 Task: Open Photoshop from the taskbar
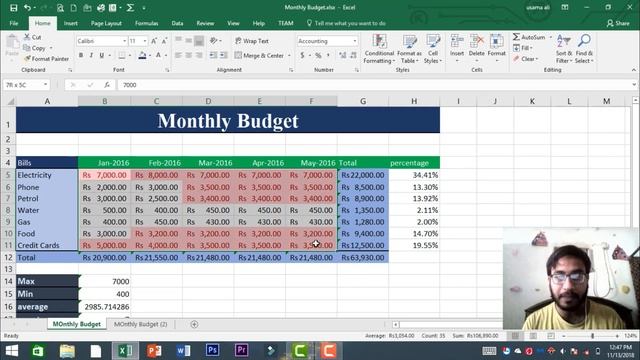[x=212, y=351]
